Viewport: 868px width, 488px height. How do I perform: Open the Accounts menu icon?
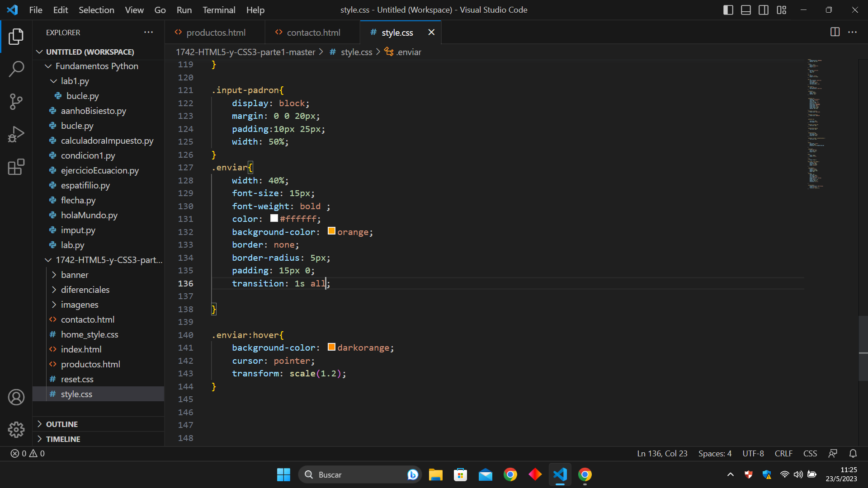[x=16, y=397]
